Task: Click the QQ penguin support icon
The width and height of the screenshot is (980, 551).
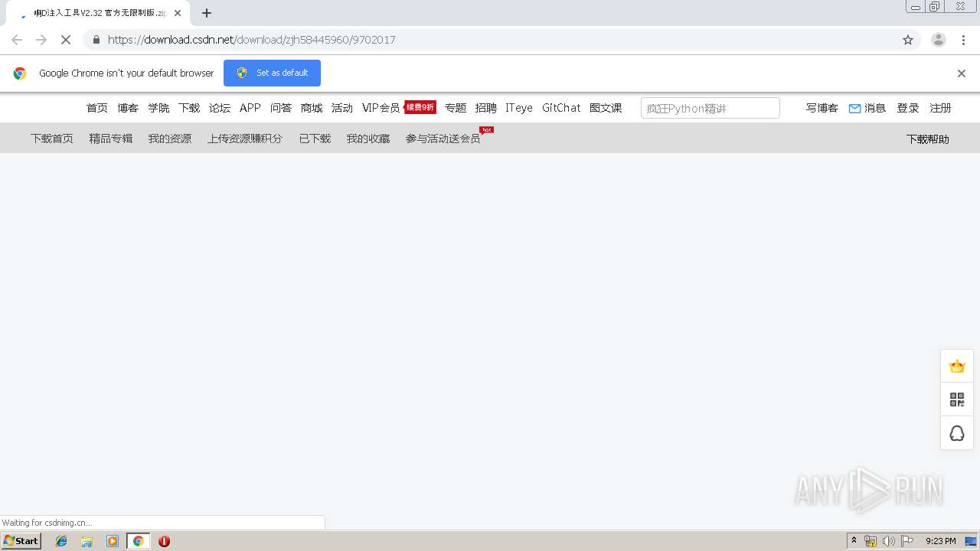Action: [x=957, y=433]
